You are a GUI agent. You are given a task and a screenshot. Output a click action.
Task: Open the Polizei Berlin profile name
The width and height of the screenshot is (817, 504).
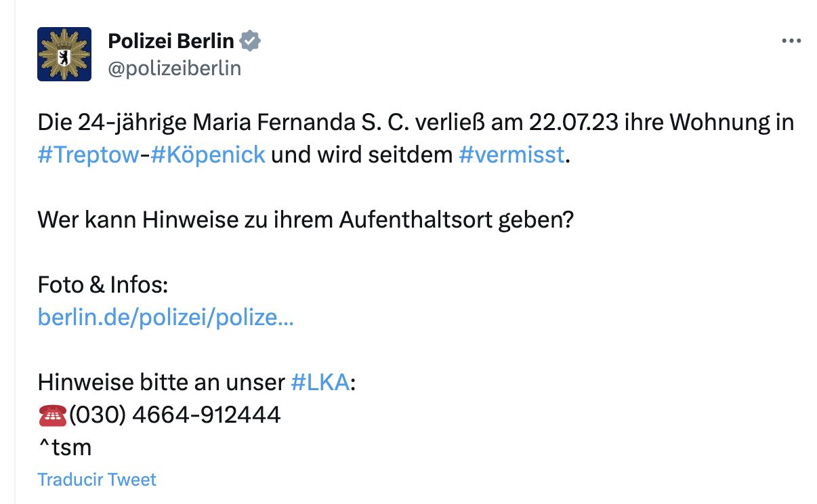coord(171,41)
